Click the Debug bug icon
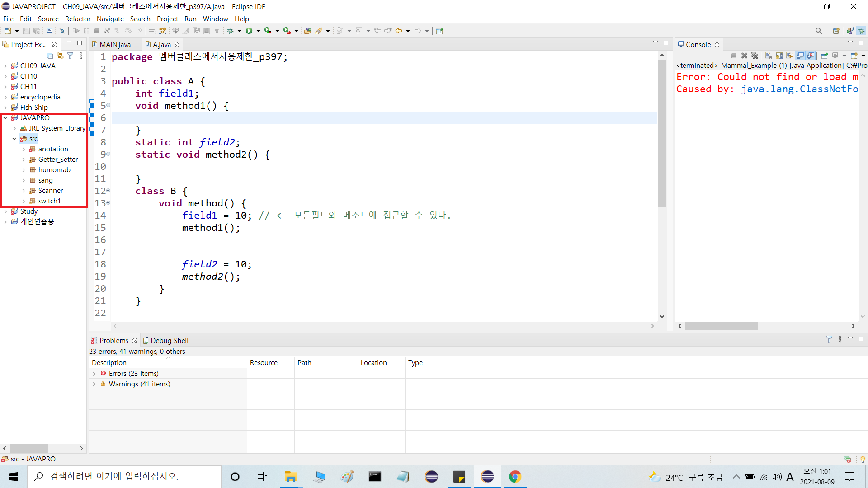This screenshot has height=488, width=868. tap(231, 31)
